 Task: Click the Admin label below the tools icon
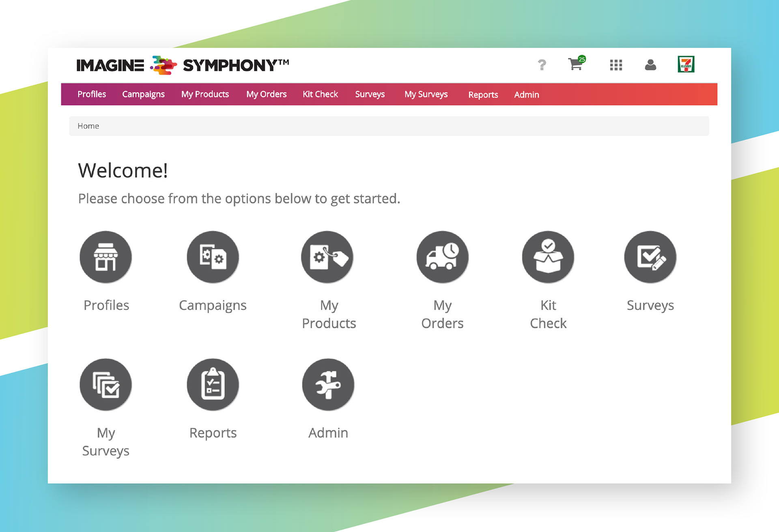point(328,433)
